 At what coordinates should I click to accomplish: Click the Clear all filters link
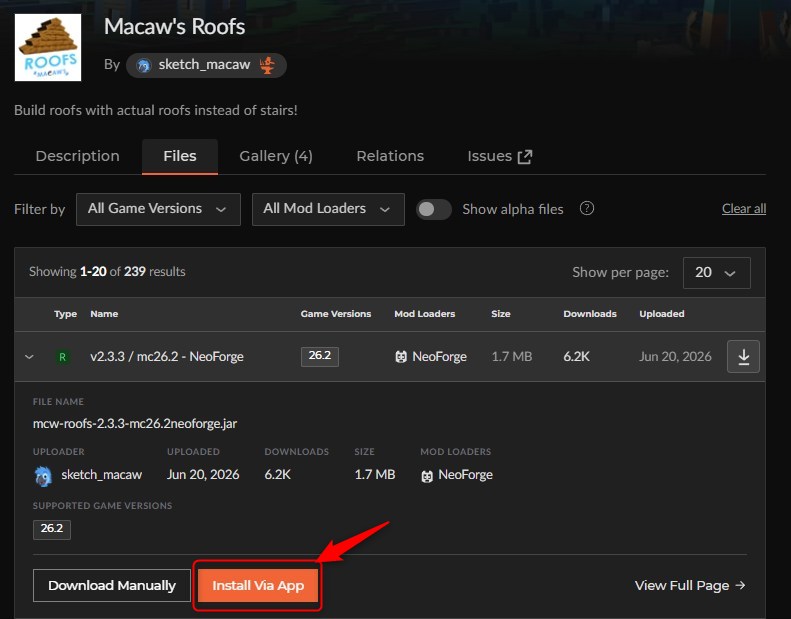[x=744, y=208]
